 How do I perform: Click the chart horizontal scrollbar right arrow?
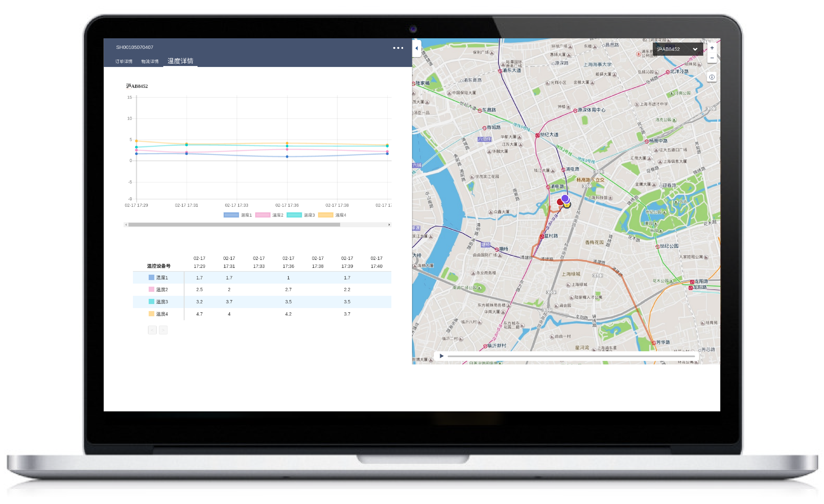point(389,225)
